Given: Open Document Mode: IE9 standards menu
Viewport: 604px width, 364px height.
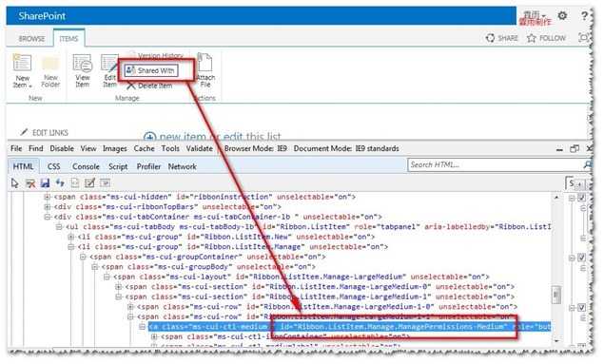Looking at the screenshot, I should (x=346, y=148).
